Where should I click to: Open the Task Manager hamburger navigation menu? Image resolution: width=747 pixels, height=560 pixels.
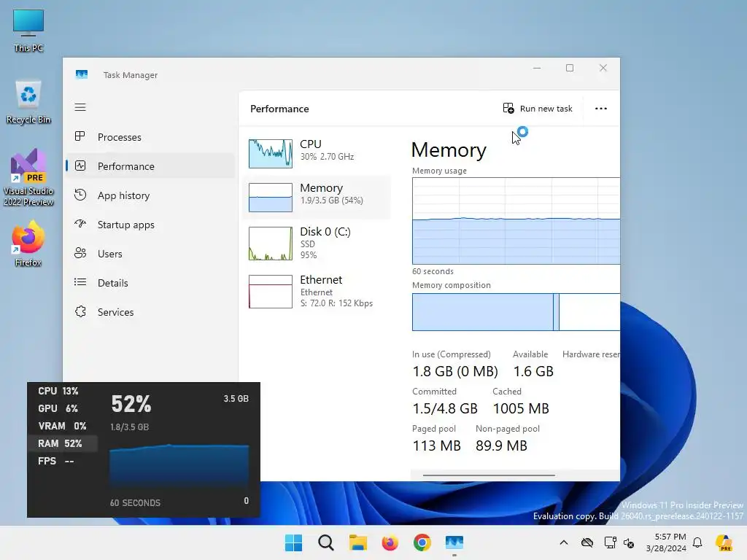pos(80,107)
